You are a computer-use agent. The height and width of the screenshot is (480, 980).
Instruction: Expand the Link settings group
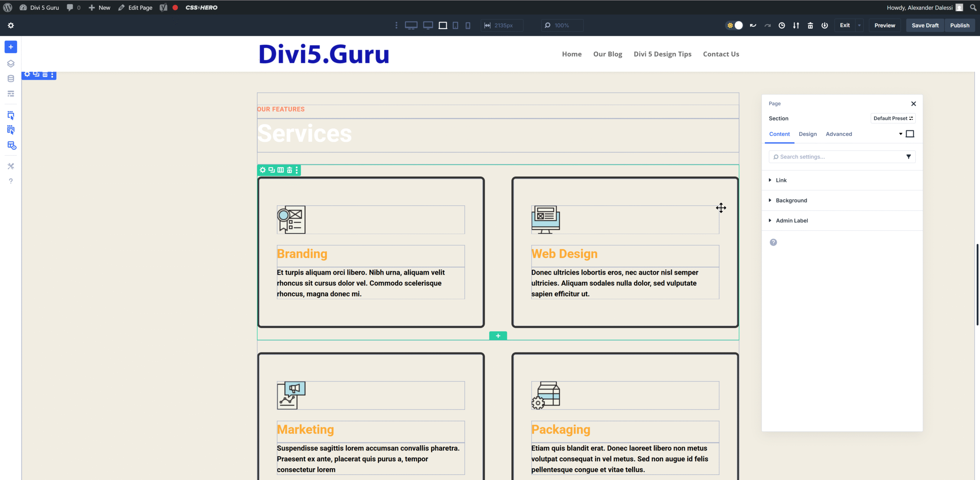(781, 180)
